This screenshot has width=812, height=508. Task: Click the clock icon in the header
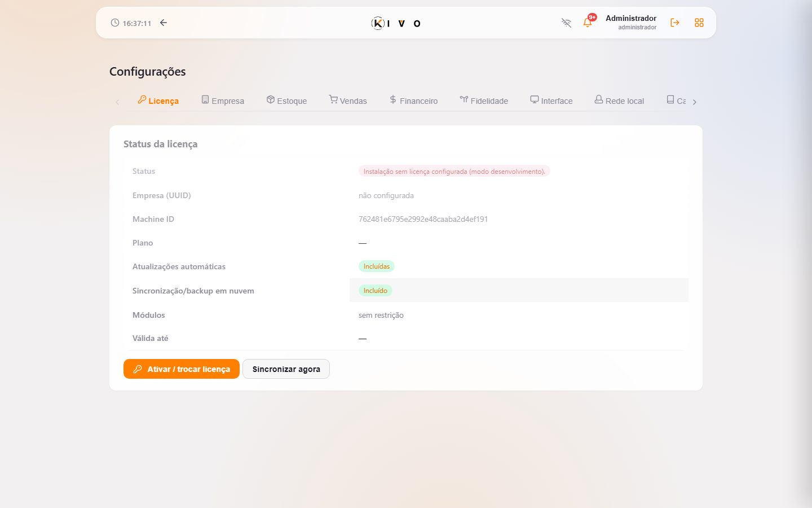[115, 23]
